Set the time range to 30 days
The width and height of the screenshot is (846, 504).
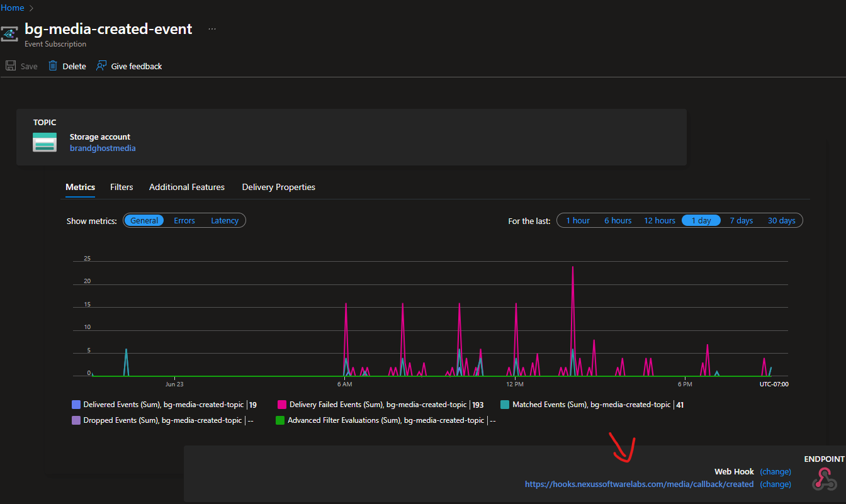782,221
